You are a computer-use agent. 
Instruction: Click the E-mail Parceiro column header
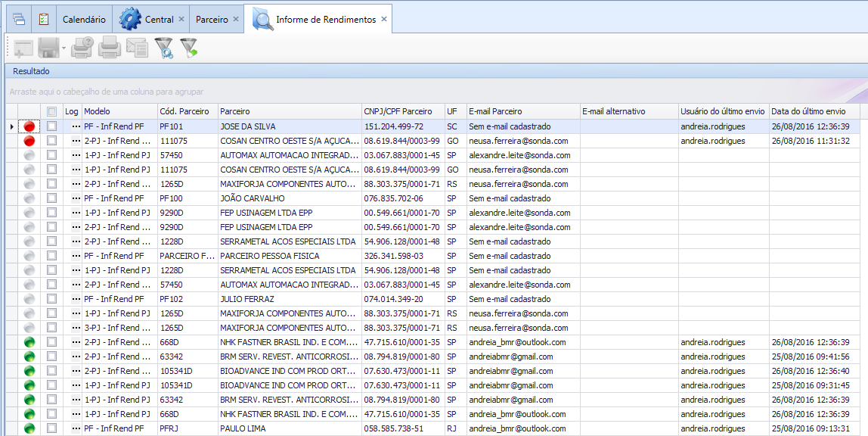point(522,111)
